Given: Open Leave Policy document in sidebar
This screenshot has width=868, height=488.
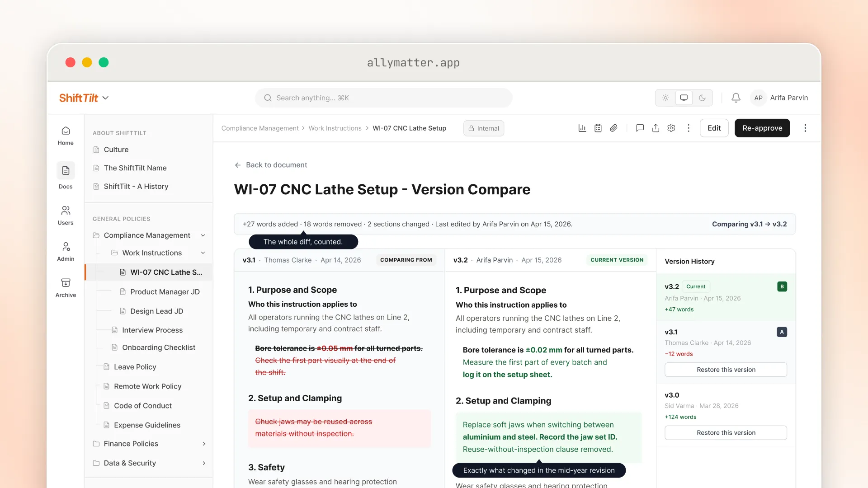Looking at the screenshot, I should pos(135,367).
